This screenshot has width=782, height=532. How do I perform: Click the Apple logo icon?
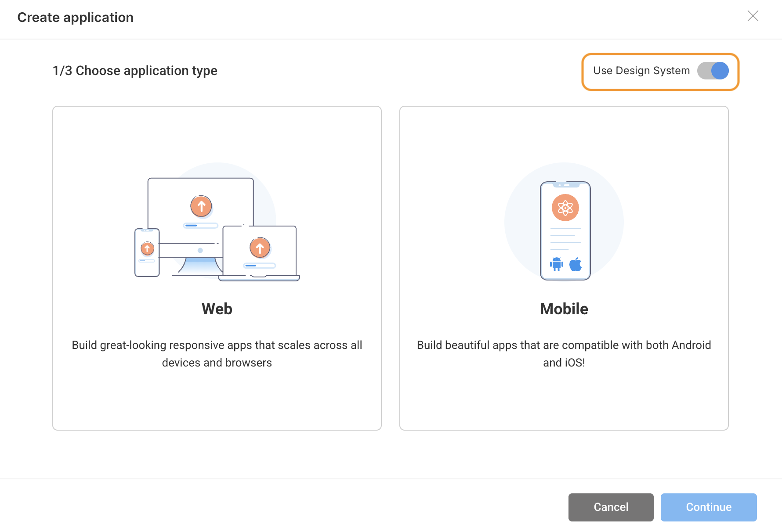point(576,264)
